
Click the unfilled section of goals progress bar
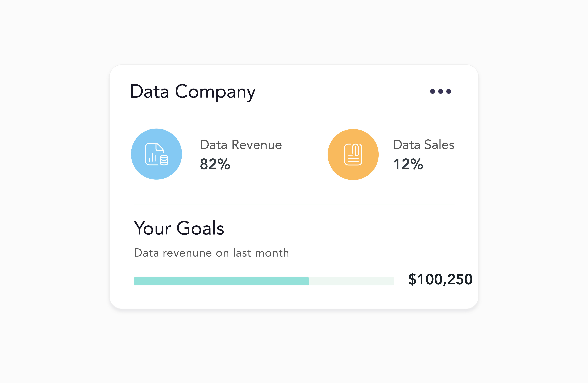coord(352,281)
